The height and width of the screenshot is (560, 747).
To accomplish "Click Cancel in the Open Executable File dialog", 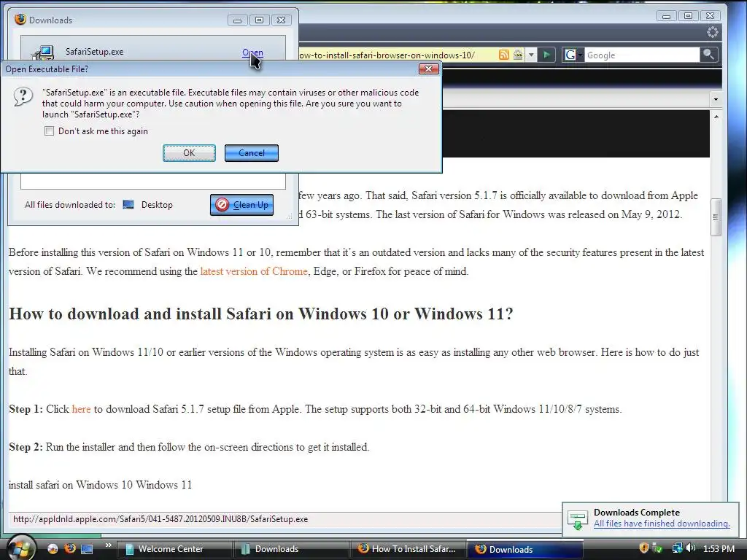I will pyautogui.click(x=252, y=153).
